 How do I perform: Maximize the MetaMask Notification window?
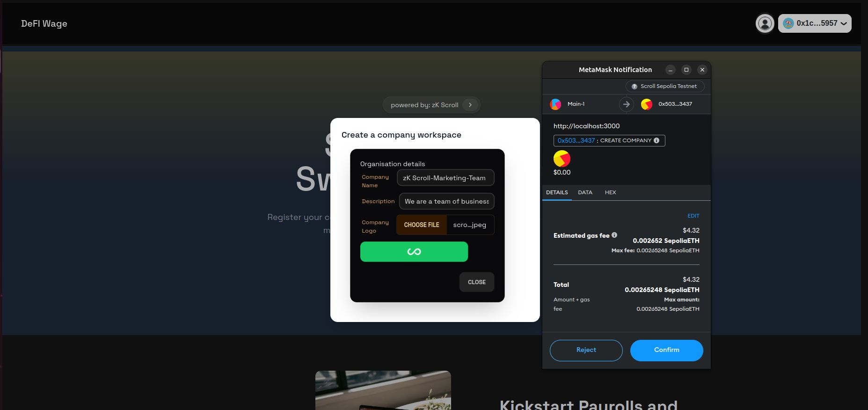pyautogui.click(x=686, y=70)
